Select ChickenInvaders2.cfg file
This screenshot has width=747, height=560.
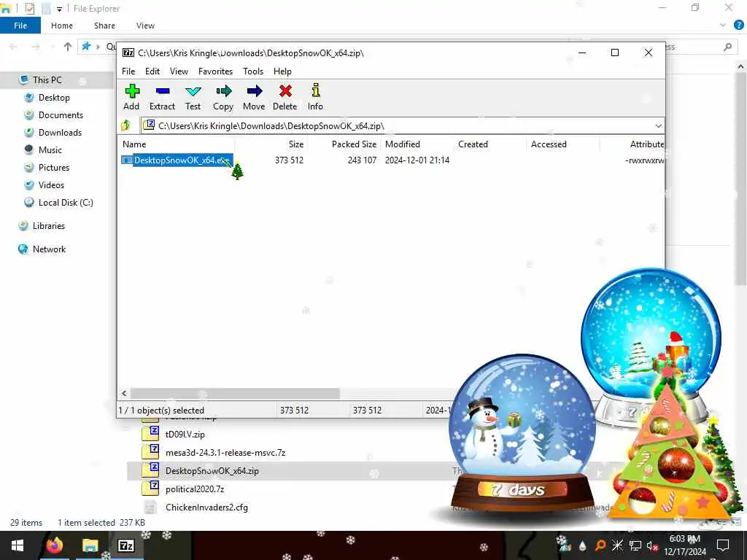[x=206, y=507]
